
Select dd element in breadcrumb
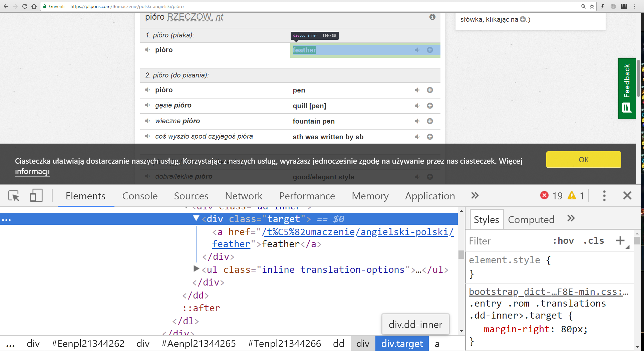[x=339, y=344]
